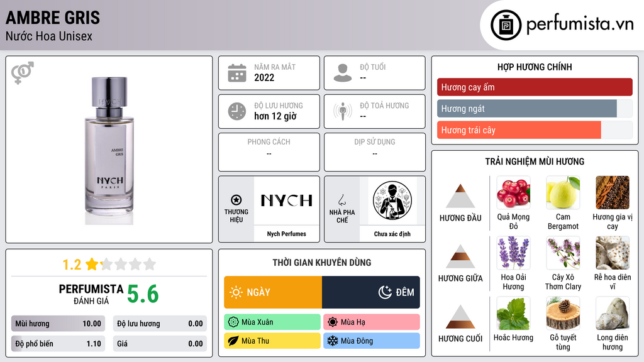This screenshot has height=362, width=644.
Task: Click the calendar icon beside Năm ra mắt
Action: (237, 73)
